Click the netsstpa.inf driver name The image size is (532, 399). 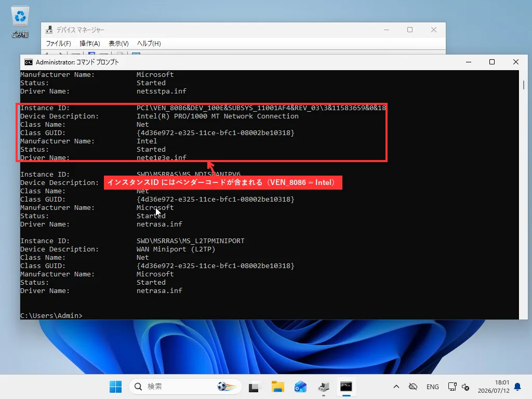[x=161, y=91]
